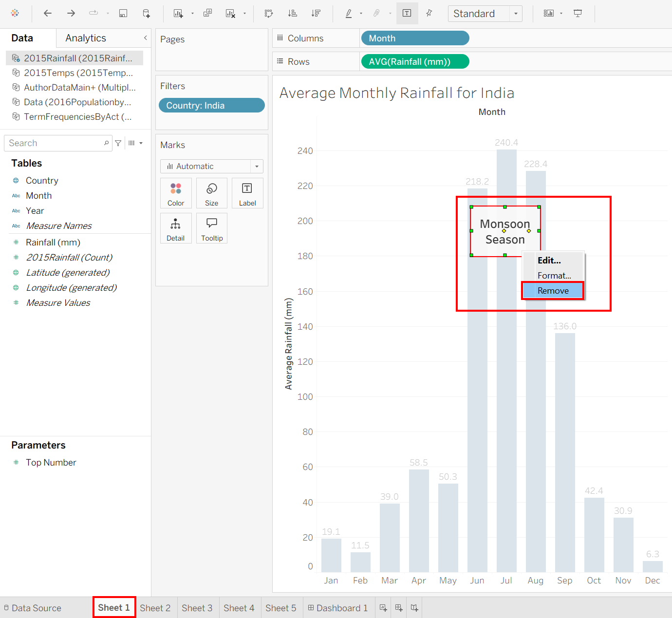Click the New worksheet icon at bottom
This screenshot has width=672, height=618.
pyautogui.click(x=383, y=608)
